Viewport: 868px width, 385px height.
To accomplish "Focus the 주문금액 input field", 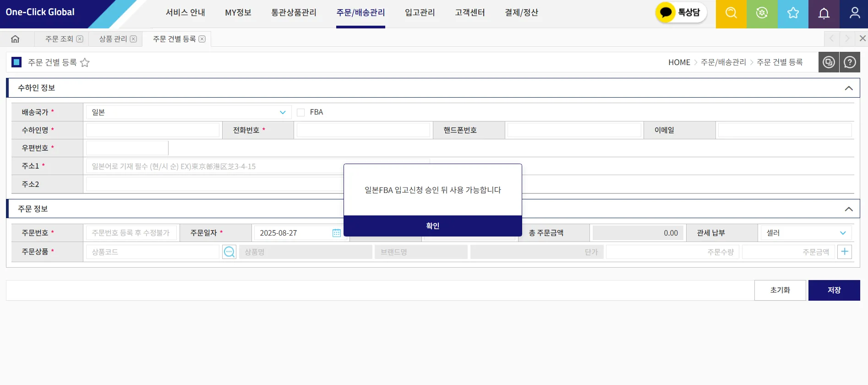I will [x=788, y=252].
